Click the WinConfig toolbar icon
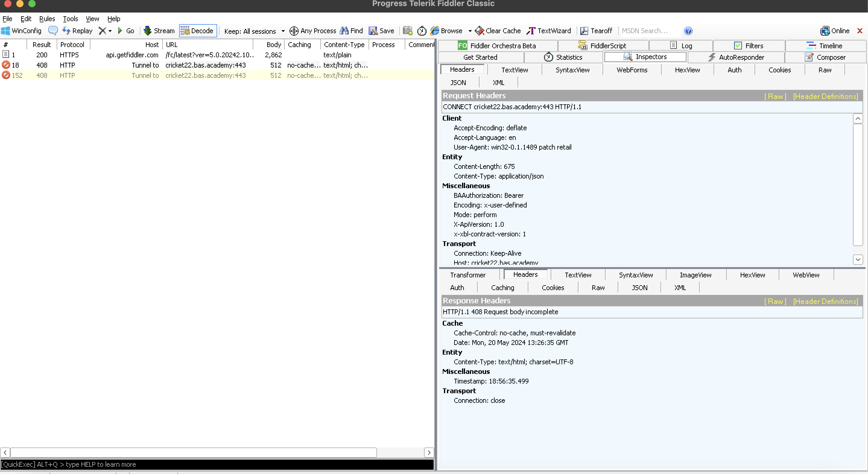The image size is (868, 474). (x=6, y=31)
